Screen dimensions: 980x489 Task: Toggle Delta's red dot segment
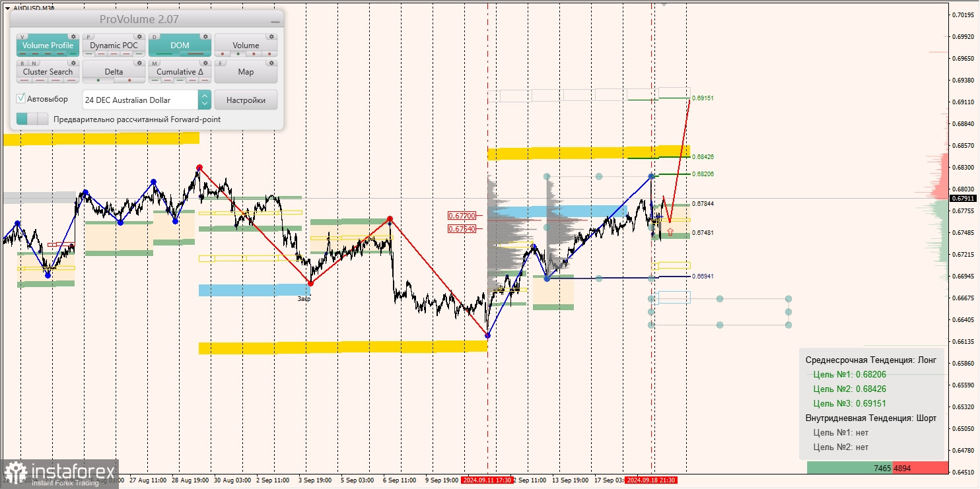pyautogui.click(x=129, y=81)
